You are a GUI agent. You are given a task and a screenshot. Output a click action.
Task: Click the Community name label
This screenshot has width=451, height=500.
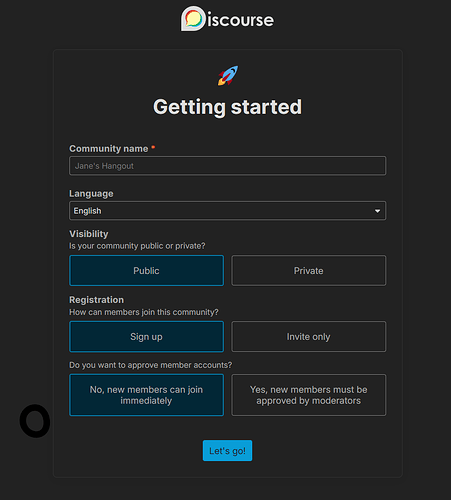109,148
